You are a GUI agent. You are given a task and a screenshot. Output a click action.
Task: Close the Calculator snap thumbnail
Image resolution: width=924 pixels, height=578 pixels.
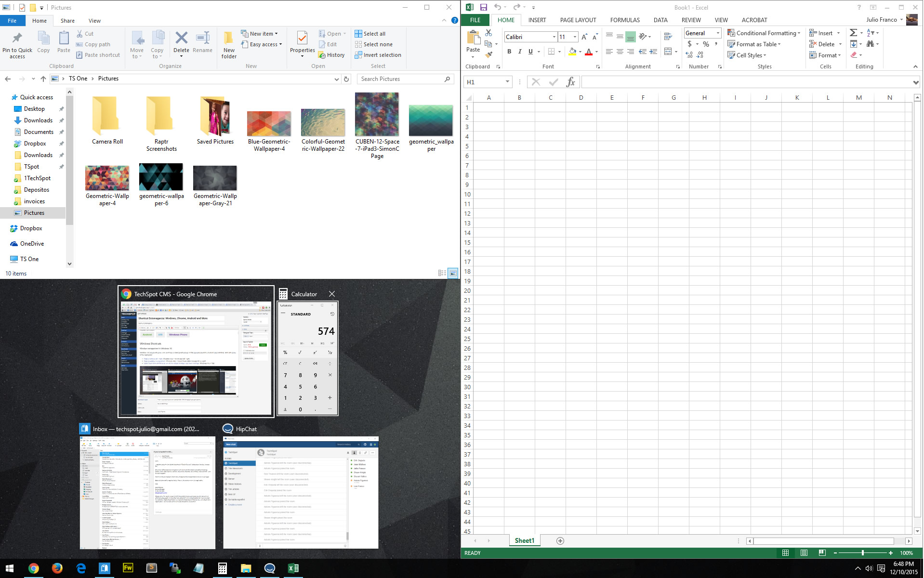(331, 294)
